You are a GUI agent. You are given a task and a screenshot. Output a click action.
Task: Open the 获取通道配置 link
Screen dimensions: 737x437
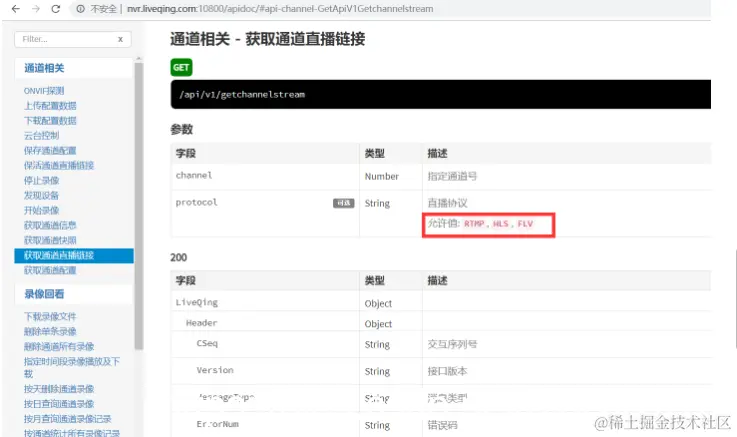tap(50, 271)
